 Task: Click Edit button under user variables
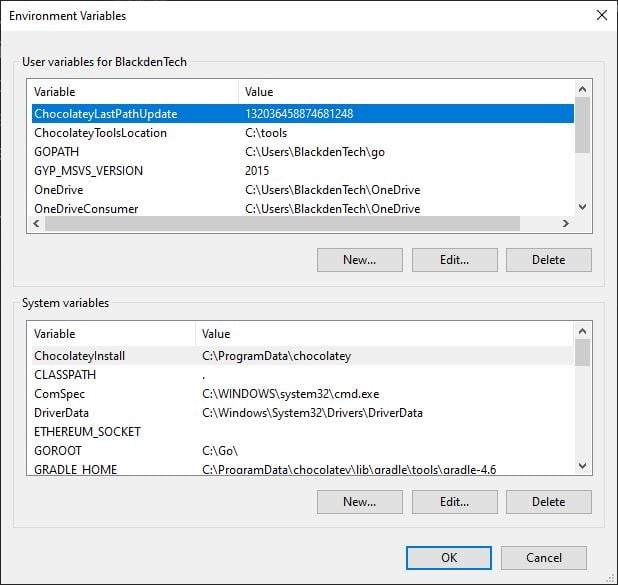(x=454, y=260)
